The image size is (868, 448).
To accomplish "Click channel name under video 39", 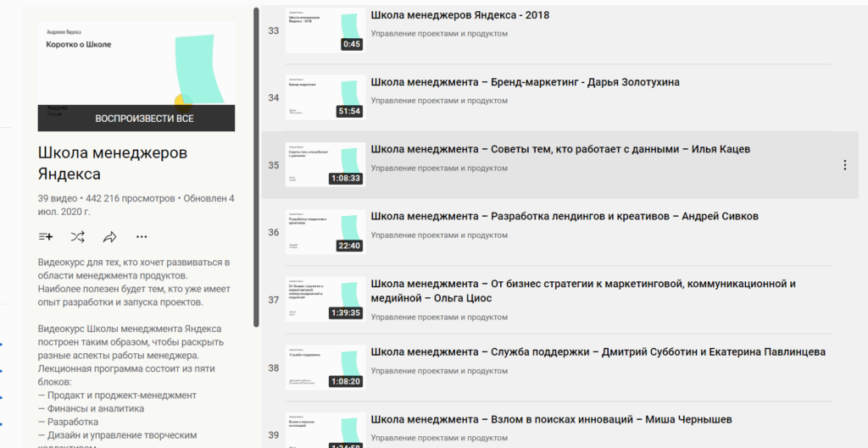I will (x=439, y=438).
